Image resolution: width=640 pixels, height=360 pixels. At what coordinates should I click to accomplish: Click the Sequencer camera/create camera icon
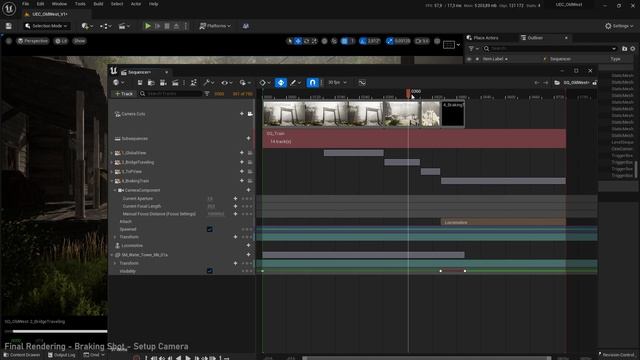[x=163, y=83]
